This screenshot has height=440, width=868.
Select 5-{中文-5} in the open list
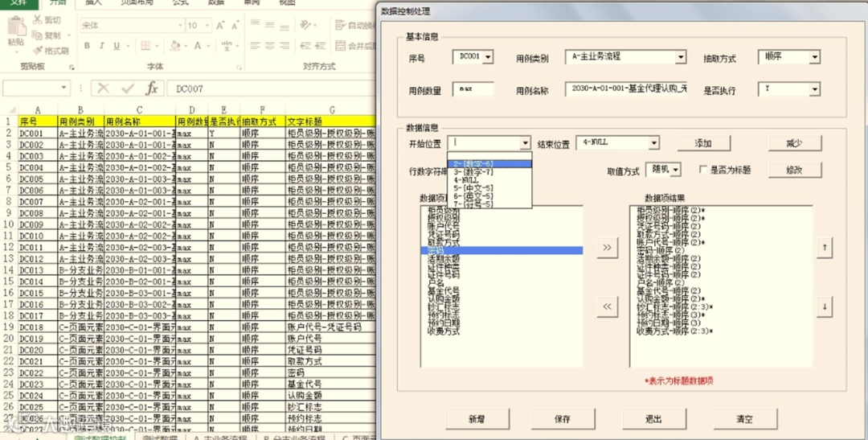coord(489,188)
